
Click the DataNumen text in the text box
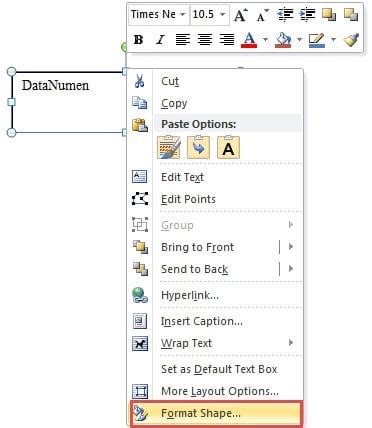click(x=55, y=85)
